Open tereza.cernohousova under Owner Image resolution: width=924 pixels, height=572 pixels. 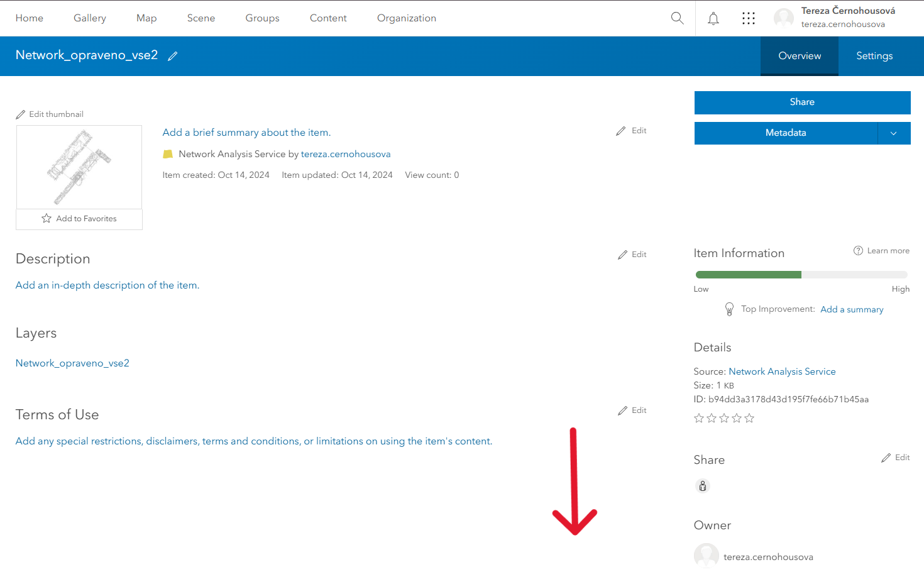[x=768, y=557]
